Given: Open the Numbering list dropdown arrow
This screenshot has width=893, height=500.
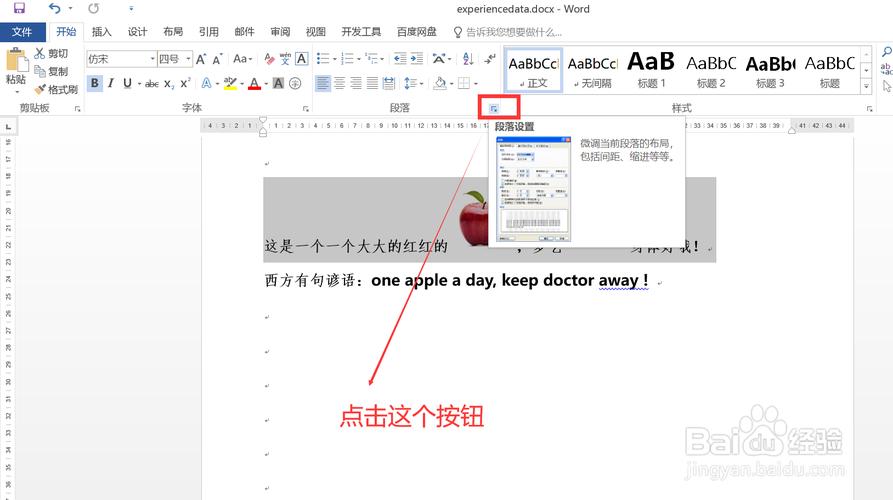Looking at the screenshot, I should (359, 59).
